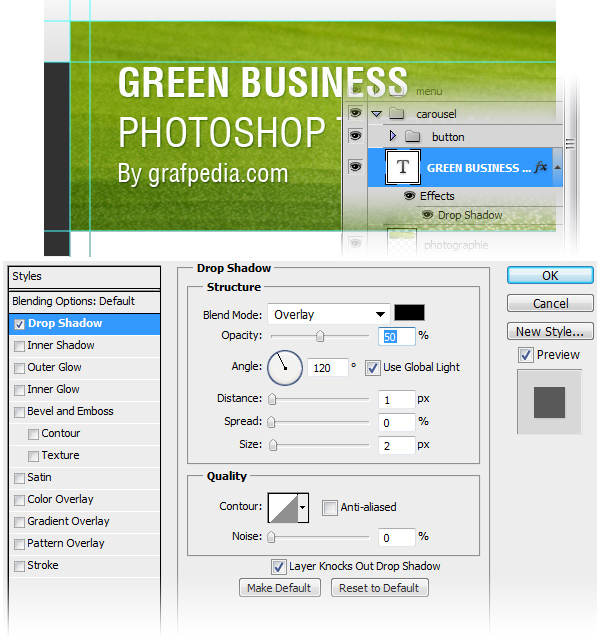Toggle the Preview checkbox
Viewport: 600px width, 643px height.
coord(526,355)
